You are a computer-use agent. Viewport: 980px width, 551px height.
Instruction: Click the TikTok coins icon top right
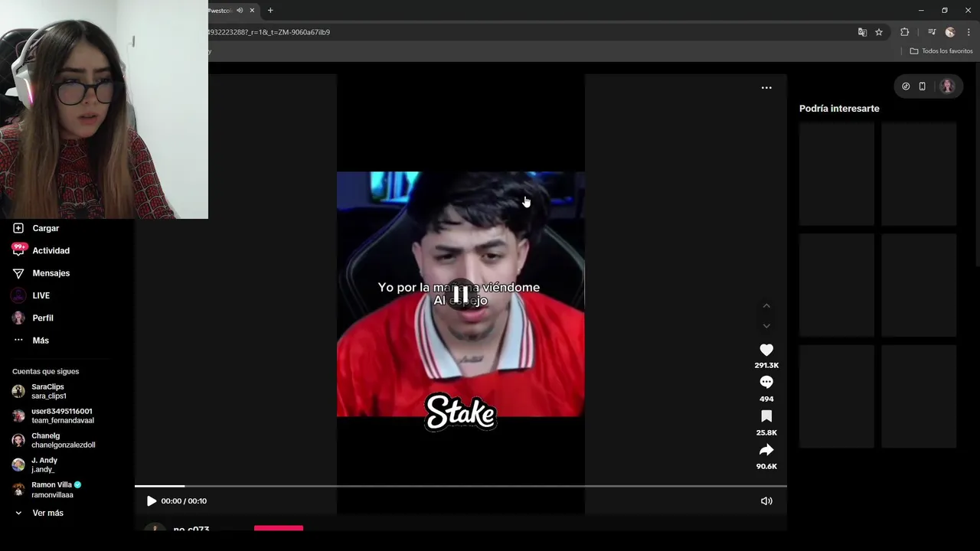[x=906, y=86]
